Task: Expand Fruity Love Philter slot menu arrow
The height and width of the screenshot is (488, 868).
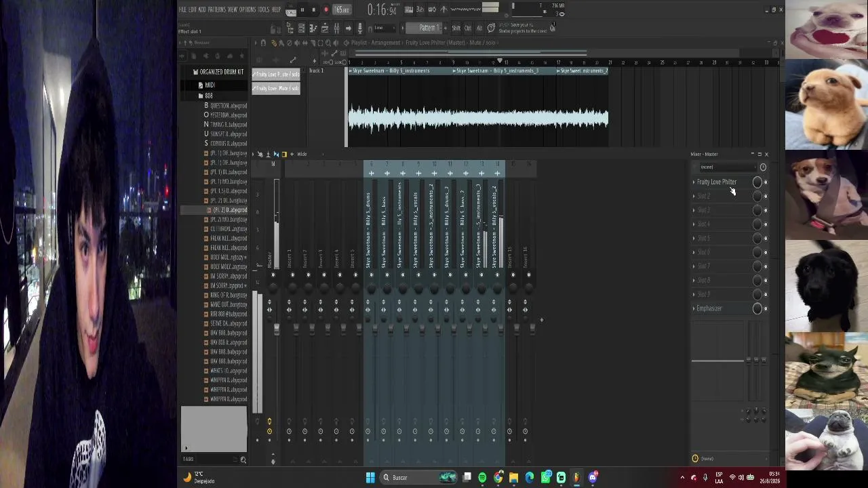Action: tap(694, 182)
